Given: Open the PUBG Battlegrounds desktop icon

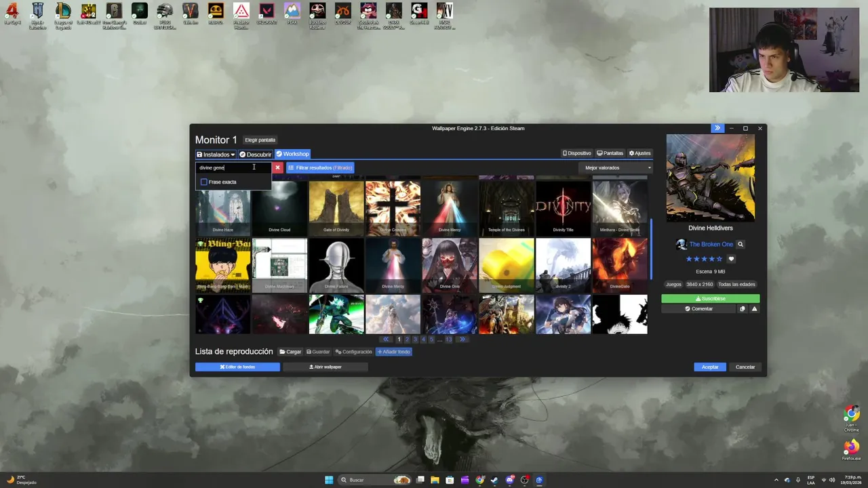Looking at the screenshot, I should pos(165,16).
